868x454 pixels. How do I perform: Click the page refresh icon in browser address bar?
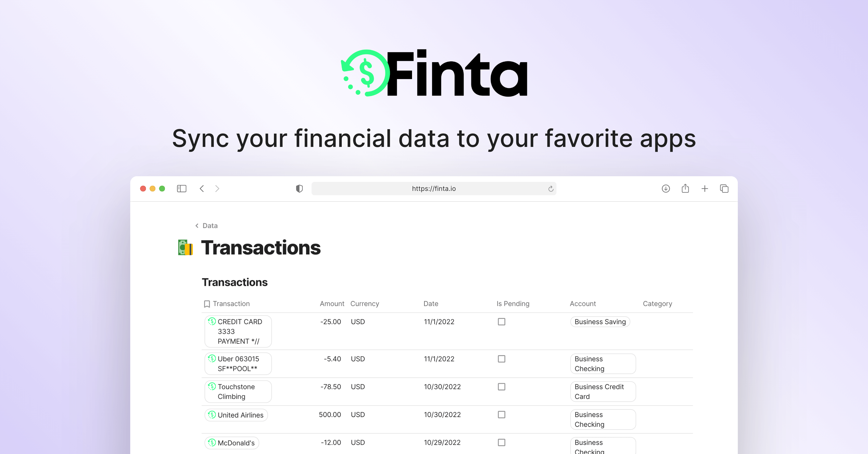point(549,188)
